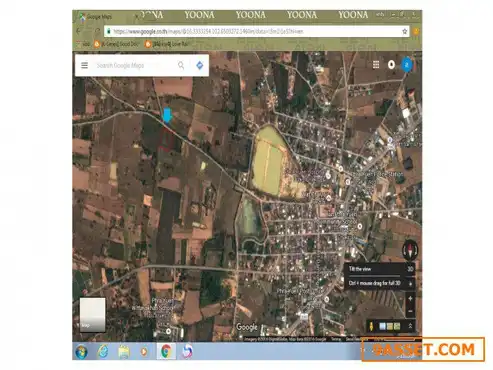Screen dimensions: 493x370
Task: Bookmark this page with the star icon
Action: click(x=405, y=31)
